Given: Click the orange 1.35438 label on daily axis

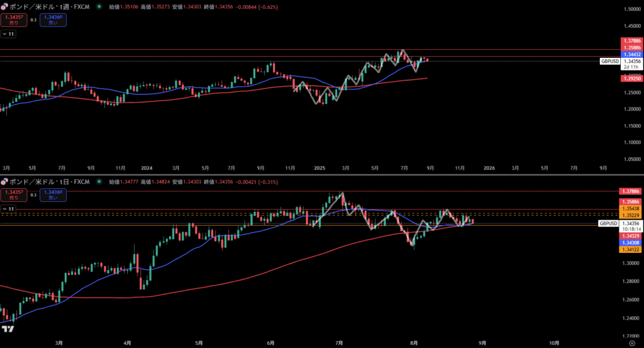Looking at the screenshot, I should (630, 209).
